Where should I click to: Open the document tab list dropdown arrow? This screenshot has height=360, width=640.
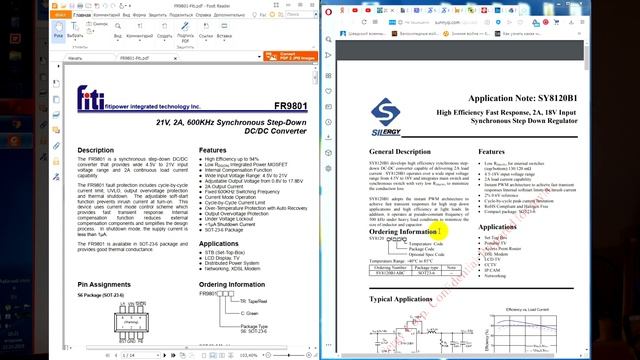pos(259,57)
